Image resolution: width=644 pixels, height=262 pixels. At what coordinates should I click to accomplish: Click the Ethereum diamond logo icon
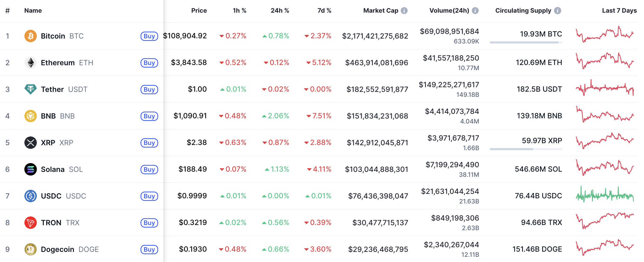click(x=30, y=63)
